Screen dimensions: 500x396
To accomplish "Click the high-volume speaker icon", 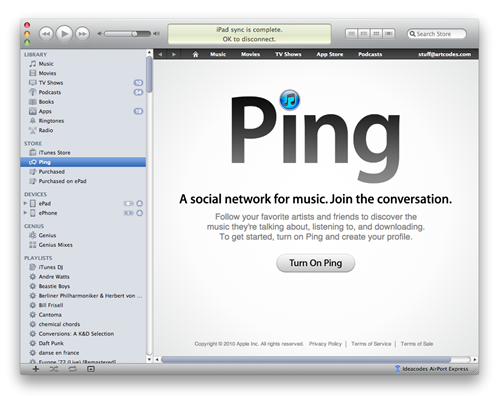I will point(156,34).
